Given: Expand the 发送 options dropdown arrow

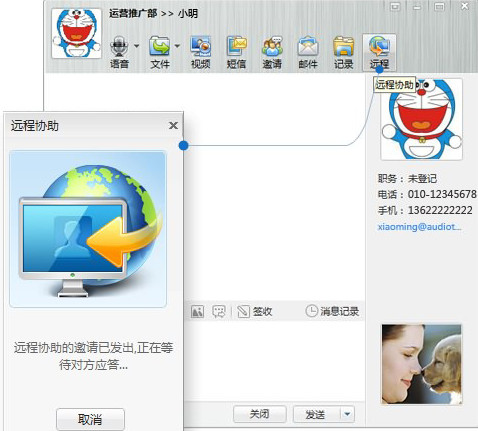Looking at the screenshot, I should (347, 414).
